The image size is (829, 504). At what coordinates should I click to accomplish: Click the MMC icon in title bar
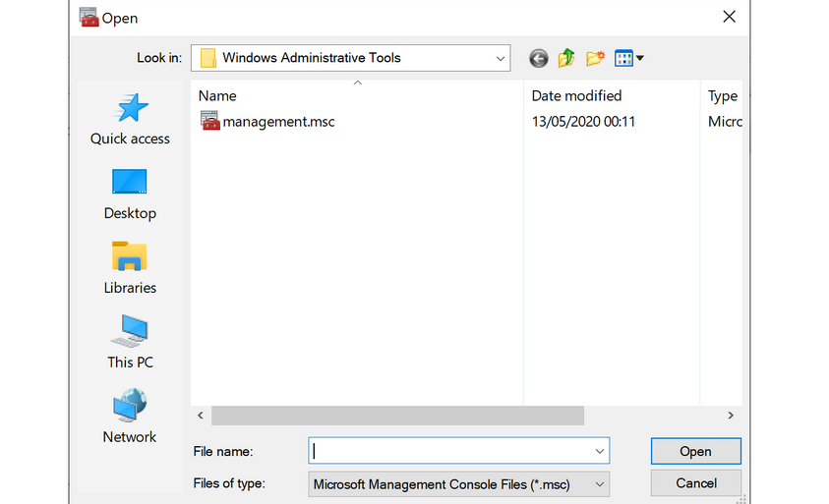pos(89,18)
